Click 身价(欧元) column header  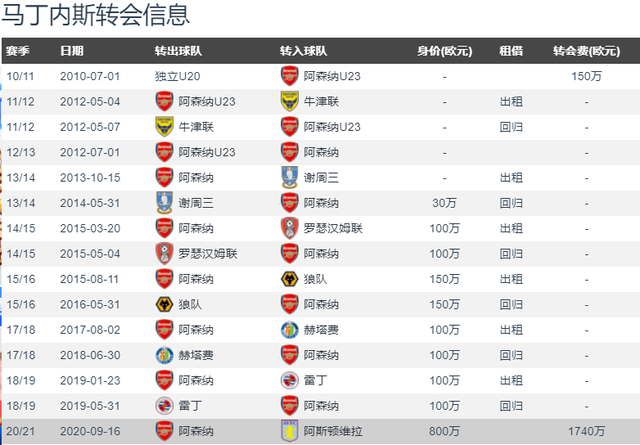tap(444, 51)
